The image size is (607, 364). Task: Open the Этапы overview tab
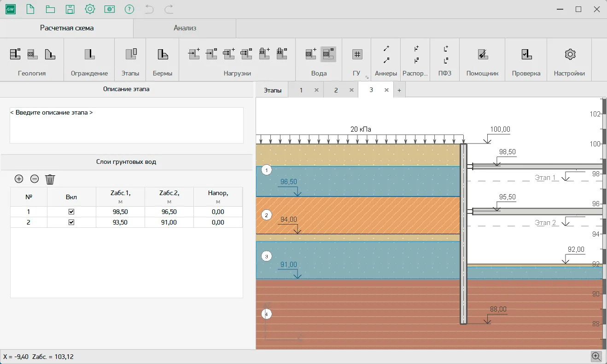coord(273,90)
